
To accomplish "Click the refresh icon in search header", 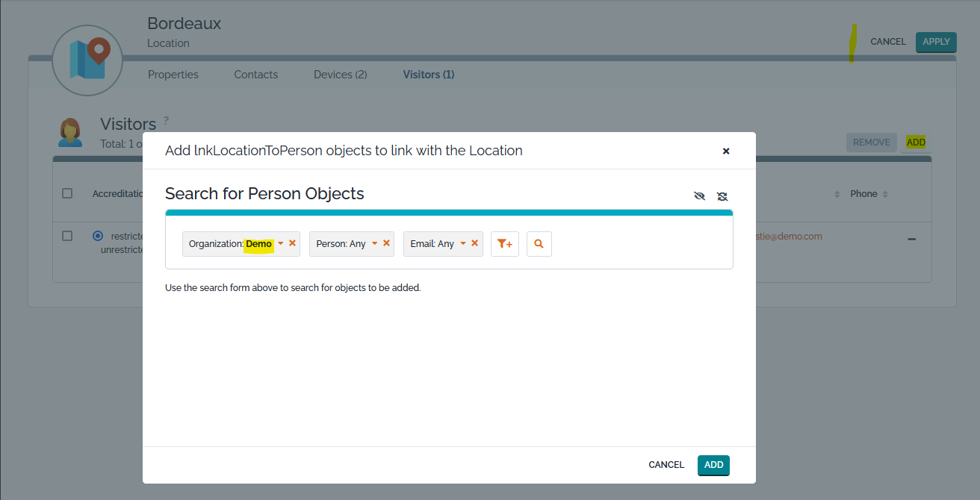I will (722, 196).
